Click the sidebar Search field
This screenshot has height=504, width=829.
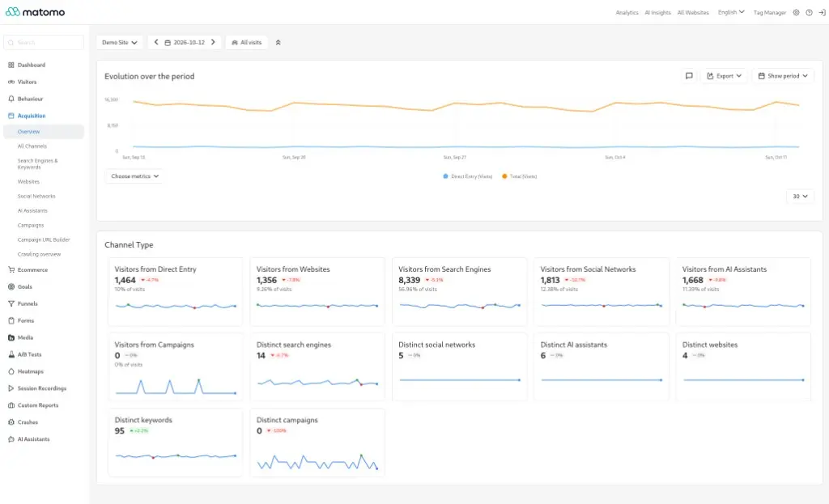(44, 42)
